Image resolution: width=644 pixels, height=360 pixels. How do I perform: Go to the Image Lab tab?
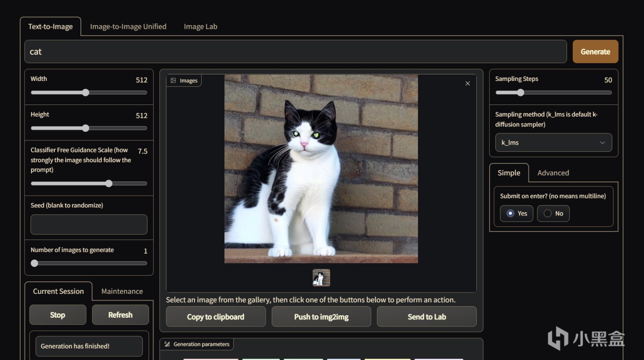[200, 27]
